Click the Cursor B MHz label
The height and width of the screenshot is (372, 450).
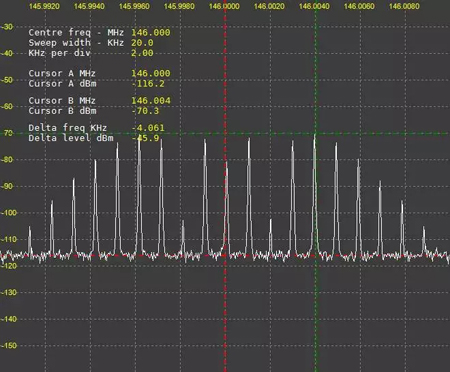pyautogui.click(x=62, y=101)
